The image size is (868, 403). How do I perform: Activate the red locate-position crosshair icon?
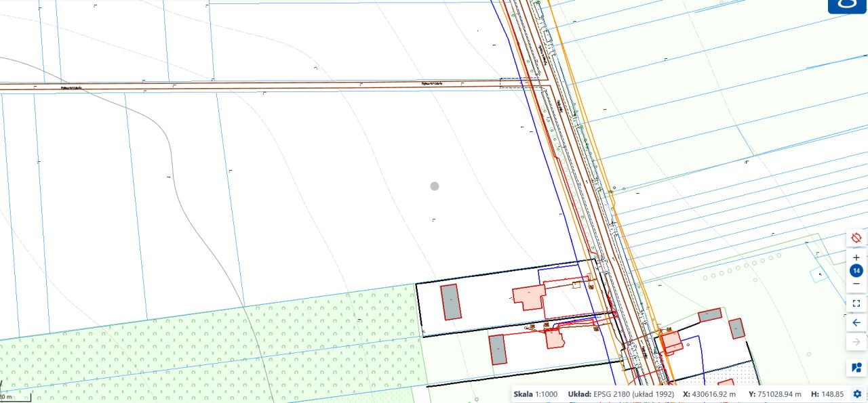pos(856,238)
